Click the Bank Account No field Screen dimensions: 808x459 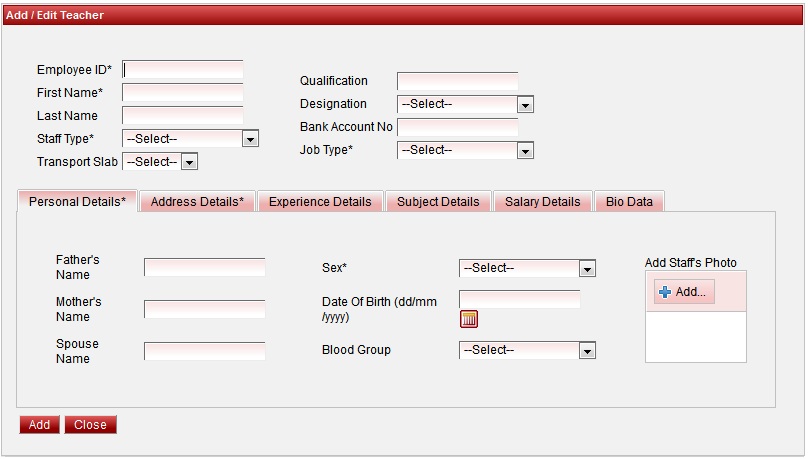pyautogui.click(x=457, y=127)
